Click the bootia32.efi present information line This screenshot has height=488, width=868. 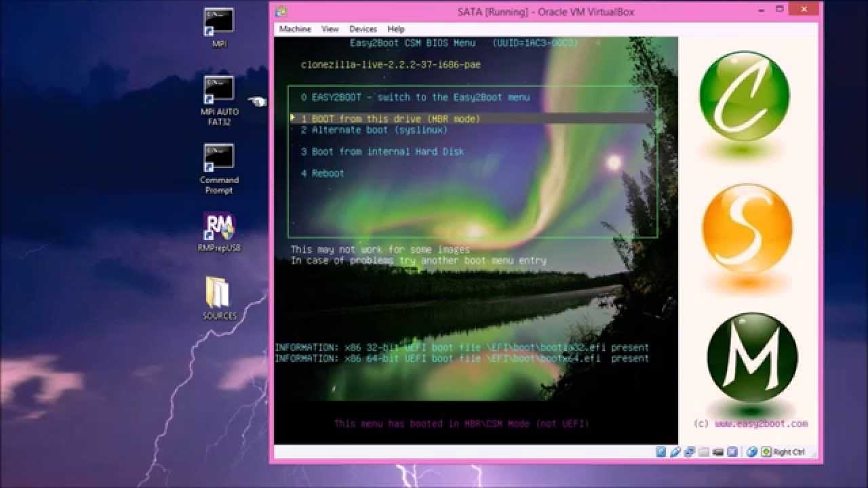(x=462, y=347)
